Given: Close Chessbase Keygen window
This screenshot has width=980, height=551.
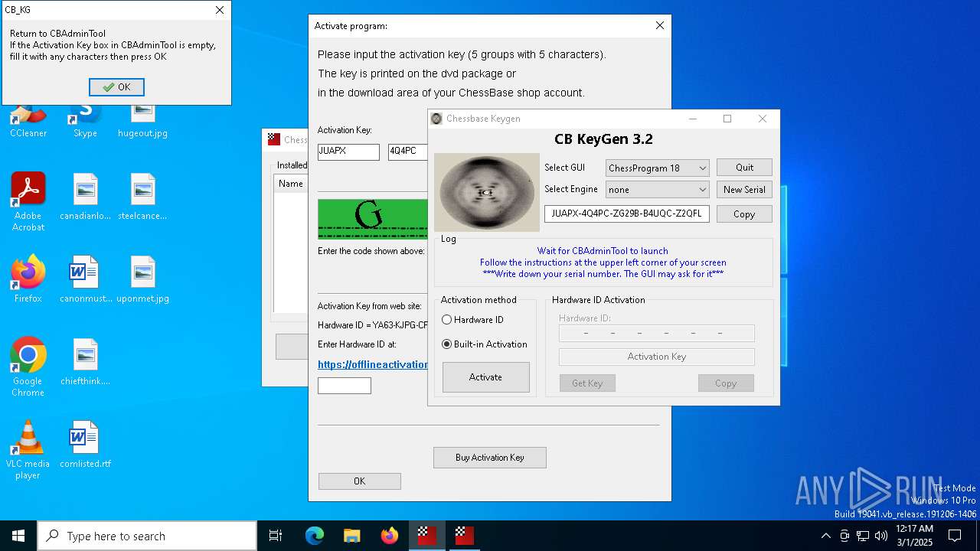Looking at the screenshot, I should click(762, 119).
